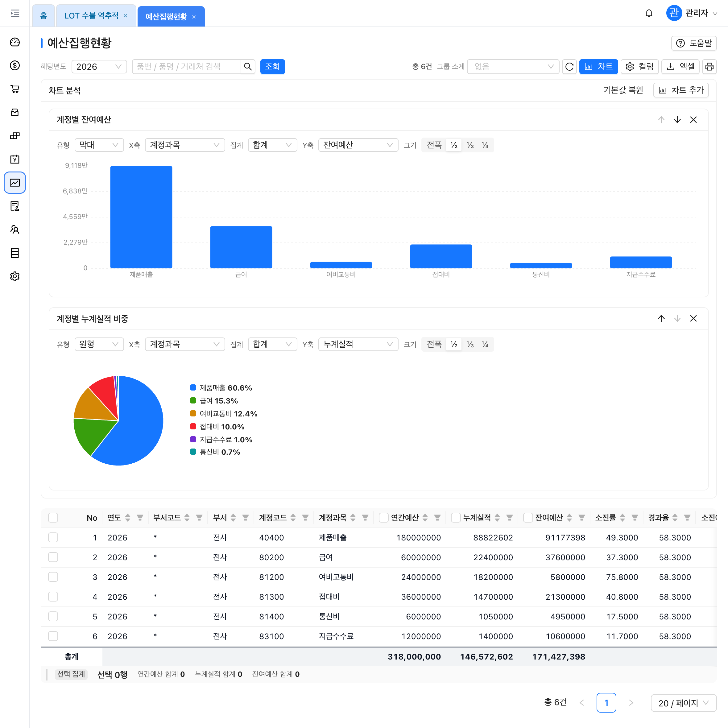The height and width of the screenshot is (728, 728).
Task: Move 계정별 잔여예산 chart down
Action: tap(677, 120)
